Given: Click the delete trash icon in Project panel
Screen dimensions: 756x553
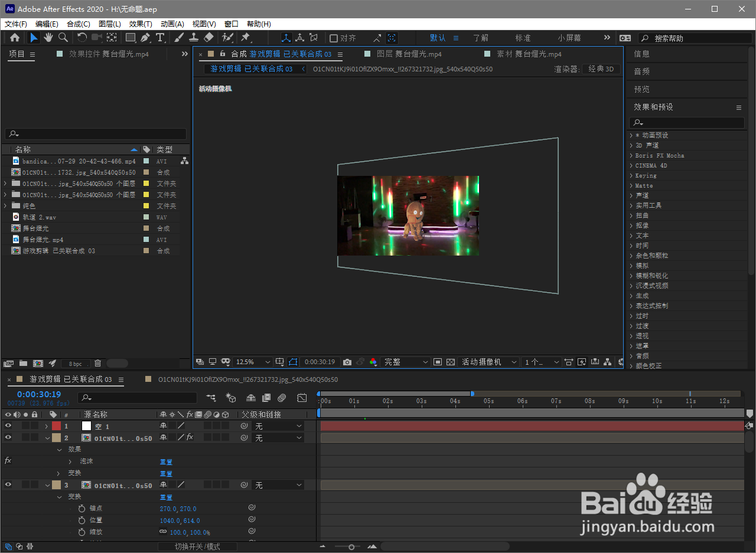Looking at the screenshot, I should click(x=98, y=363).
